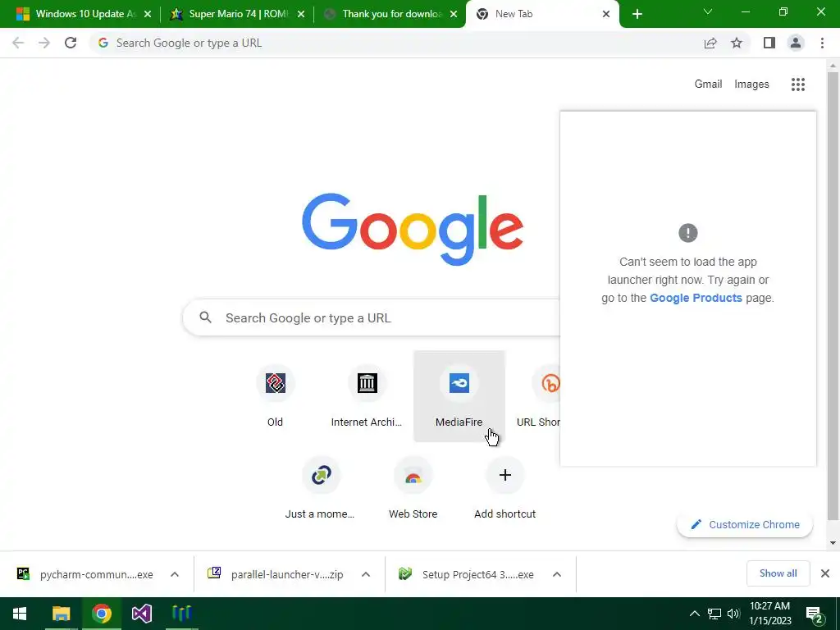Reload the page with refresh icon
The height and width of the screenshot is (630, 840).
pos(71,43)
